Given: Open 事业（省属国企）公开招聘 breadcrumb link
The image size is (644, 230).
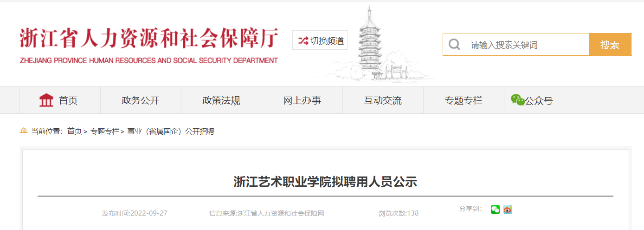Looking at the screenshot, I should tap(170, 131).
